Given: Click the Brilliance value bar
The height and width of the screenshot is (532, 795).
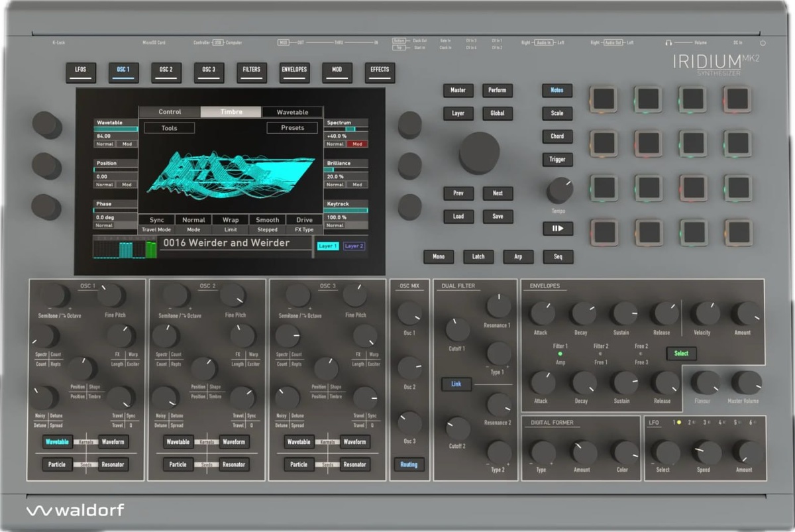Looking at the screenshot, I should (x=346, y=170).
